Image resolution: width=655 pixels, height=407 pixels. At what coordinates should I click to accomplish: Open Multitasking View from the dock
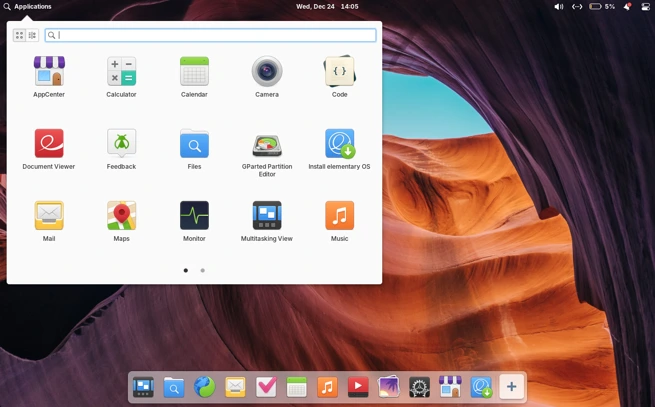[143, 387]
